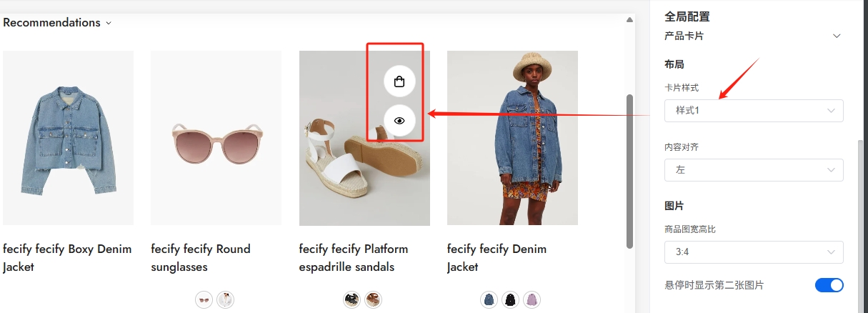The height and width of the screenshot is (313, 868).
Task: Collapse the 产品卡片 section chevron
Action: [837, 36]
